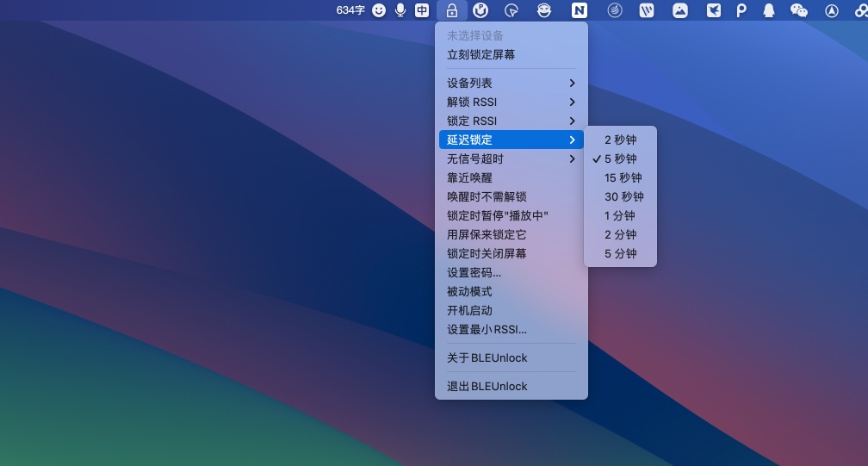Toggle 锁定时暂停"播放中" option
Viewport: 868px width, 466px height.
click(511, 216)
